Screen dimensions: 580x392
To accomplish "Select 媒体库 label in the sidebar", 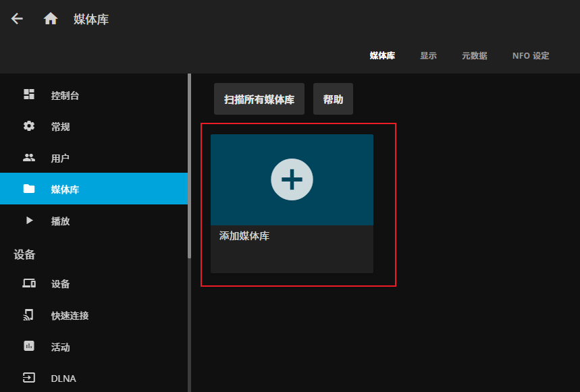I will point(65,190).
